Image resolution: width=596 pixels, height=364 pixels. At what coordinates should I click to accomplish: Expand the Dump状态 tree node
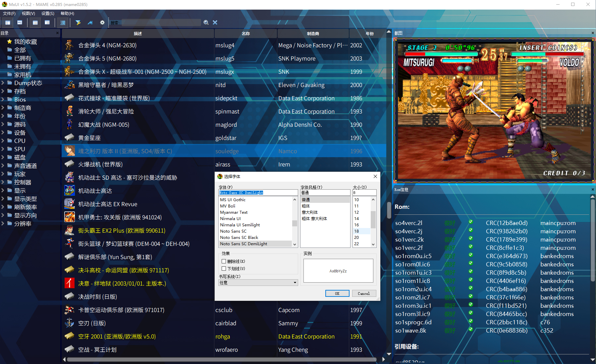(x=3, y=83)
